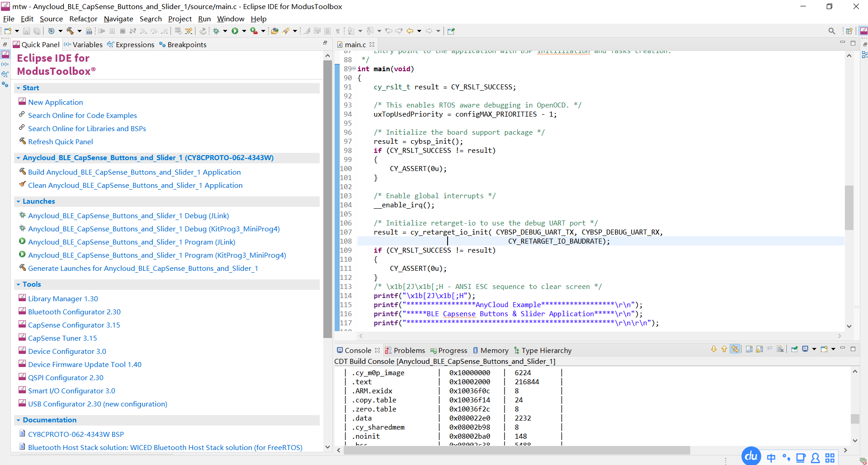Open the Project menu
Image resolution: width=868 pixels, height=465 pixels.
tap(180, 19)
